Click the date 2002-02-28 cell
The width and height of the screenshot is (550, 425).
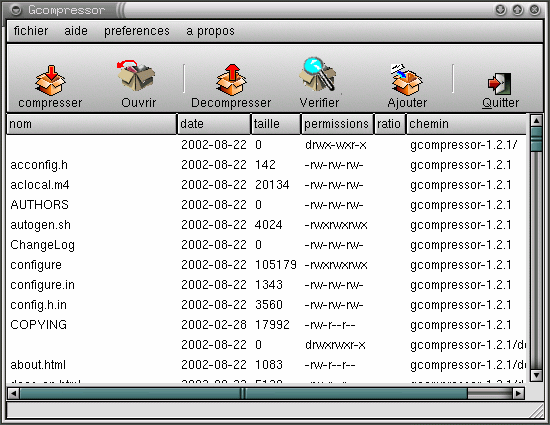pos(214,325)
